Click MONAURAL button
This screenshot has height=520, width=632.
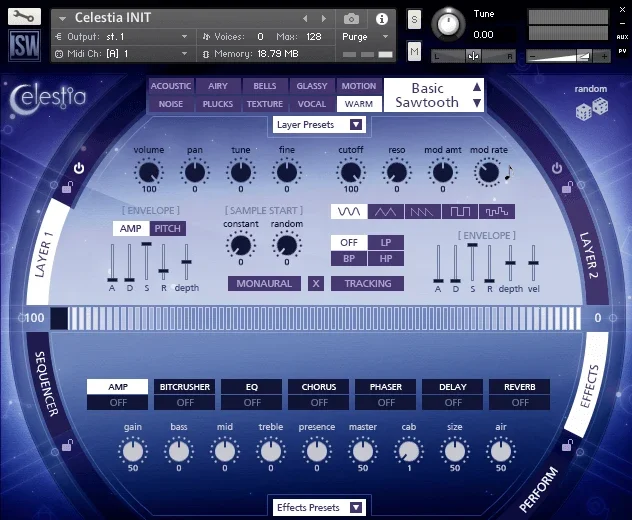tap(264, 283)
